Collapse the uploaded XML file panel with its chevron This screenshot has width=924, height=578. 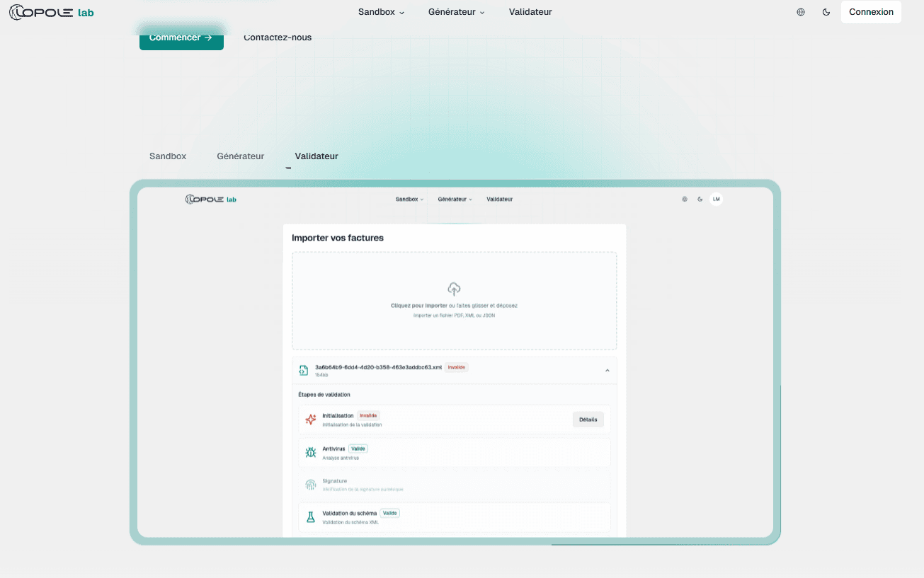[x=607, y=370]
